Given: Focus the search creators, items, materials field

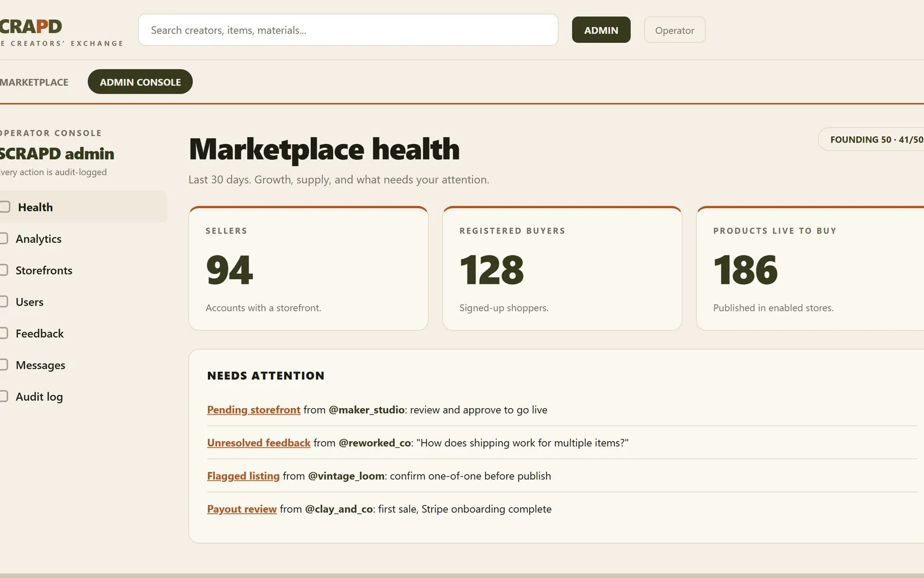Looking at the screenshot, I should [x=348, y=30].
